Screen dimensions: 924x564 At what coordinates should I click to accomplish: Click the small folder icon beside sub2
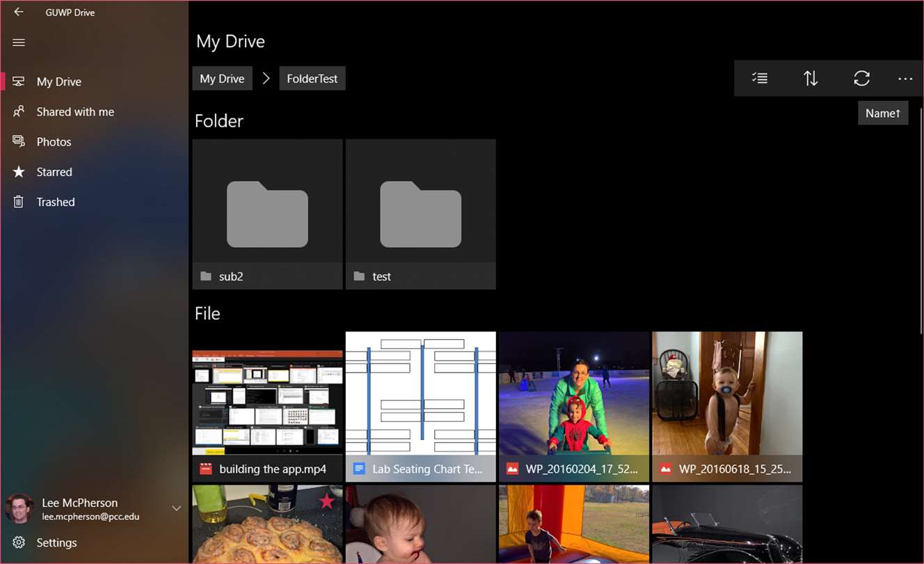[x=206, y=276]
